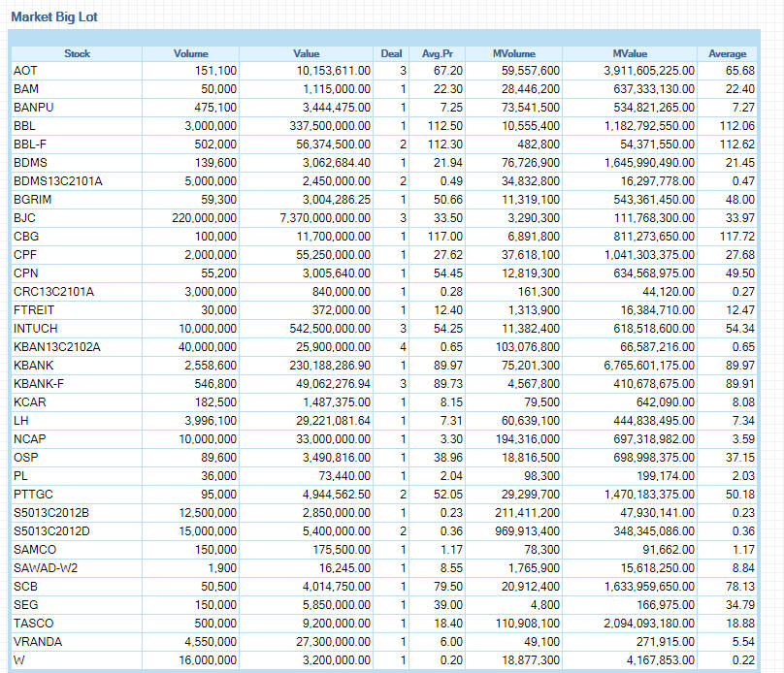Click KBANK MValue 6,765,601,175.00
784x673 pixels.
649,366
